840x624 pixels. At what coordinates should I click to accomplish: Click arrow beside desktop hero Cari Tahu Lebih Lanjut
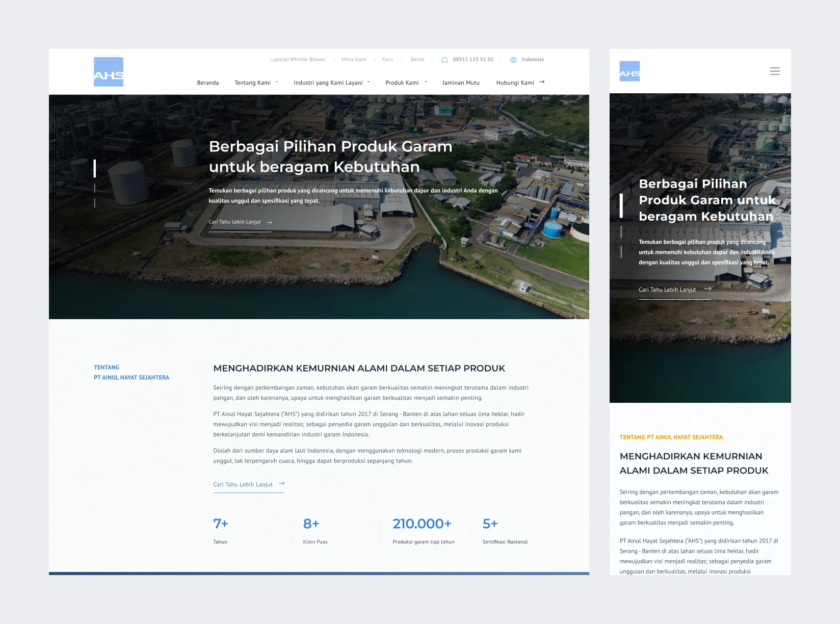[269, 222]
